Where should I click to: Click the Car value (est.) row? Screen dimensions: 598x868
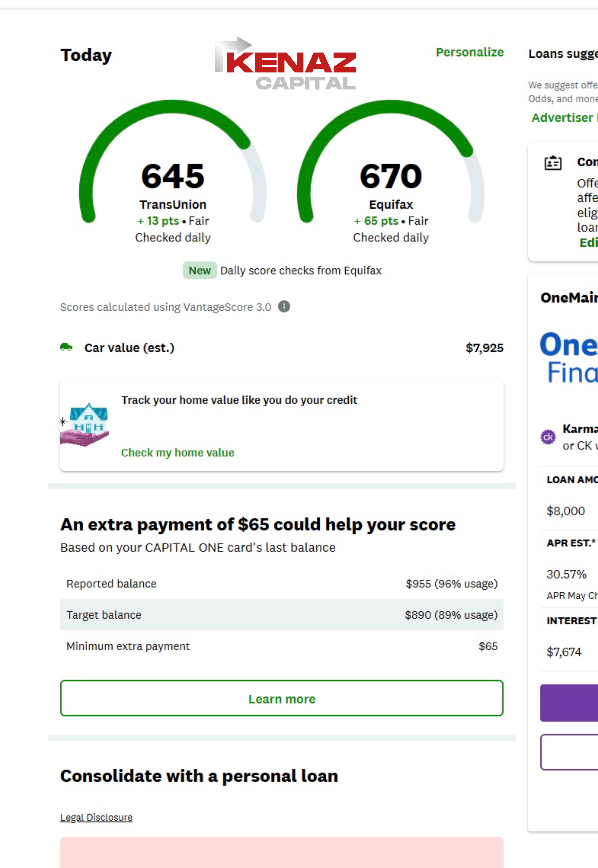coord(281,348)
